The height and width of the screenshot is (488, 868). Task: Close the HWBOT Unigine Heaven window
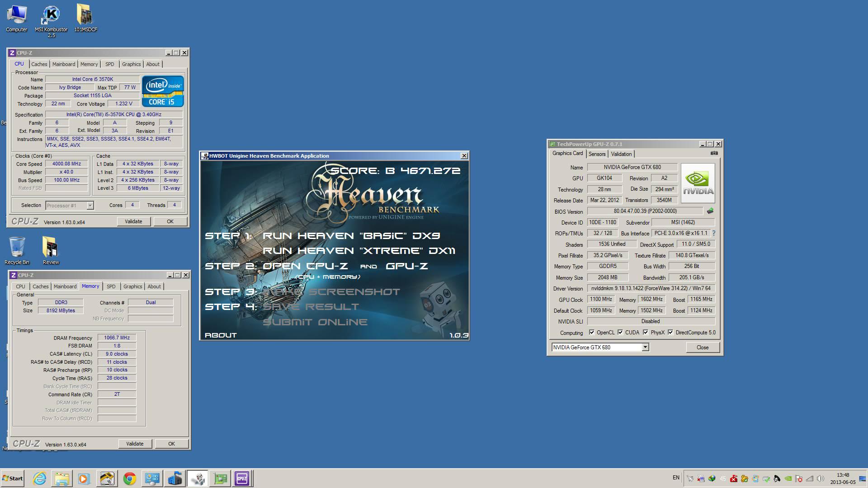[464, 155]
